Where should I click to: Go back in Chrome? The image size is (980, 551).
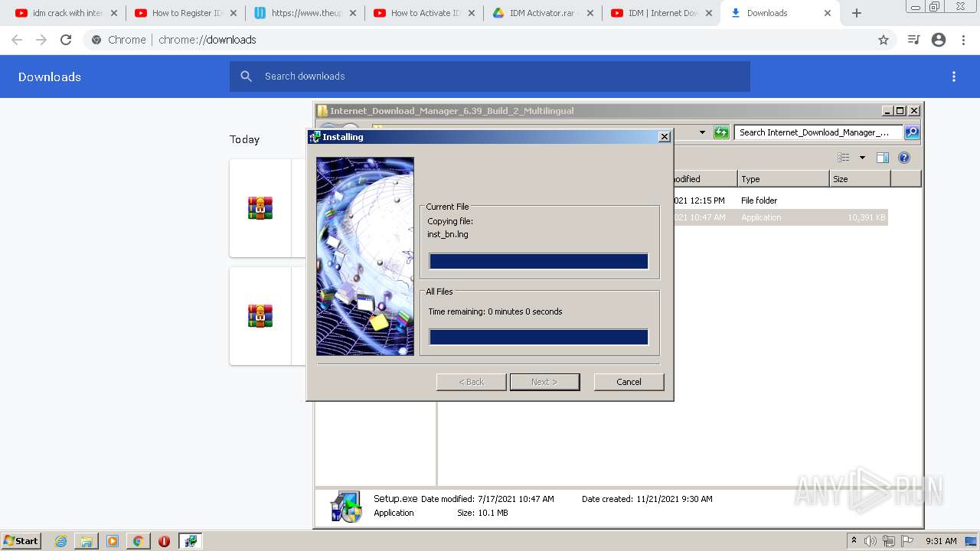coord(17,40)
